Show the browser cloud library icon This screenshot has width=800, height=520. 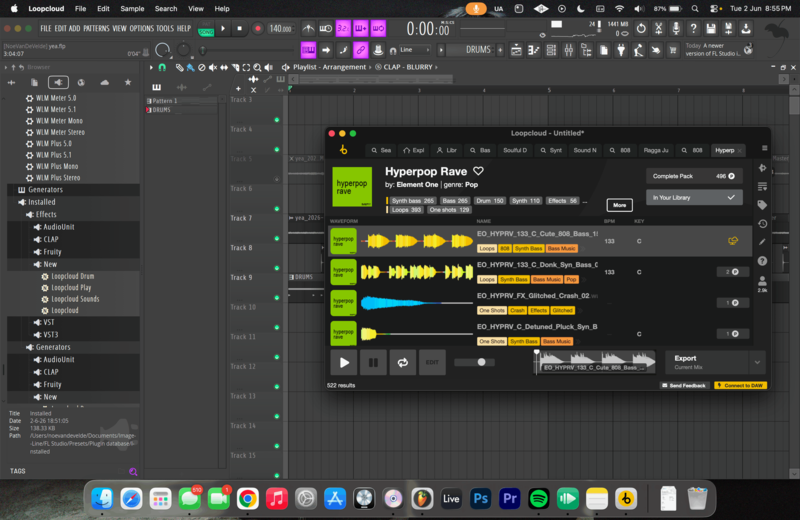[x=105, y=82]
